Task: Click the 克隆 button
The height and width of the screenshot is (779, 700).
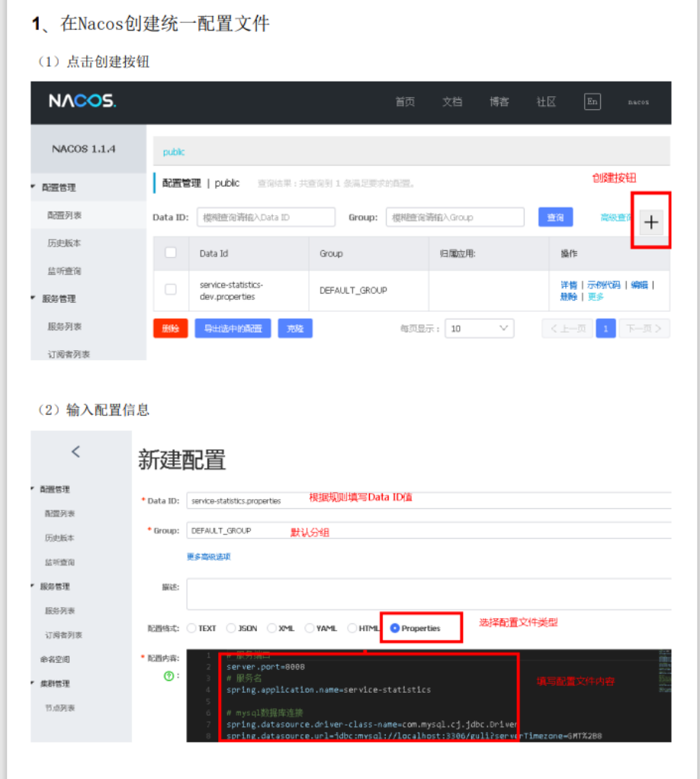Action: click(x=295, y=328)
